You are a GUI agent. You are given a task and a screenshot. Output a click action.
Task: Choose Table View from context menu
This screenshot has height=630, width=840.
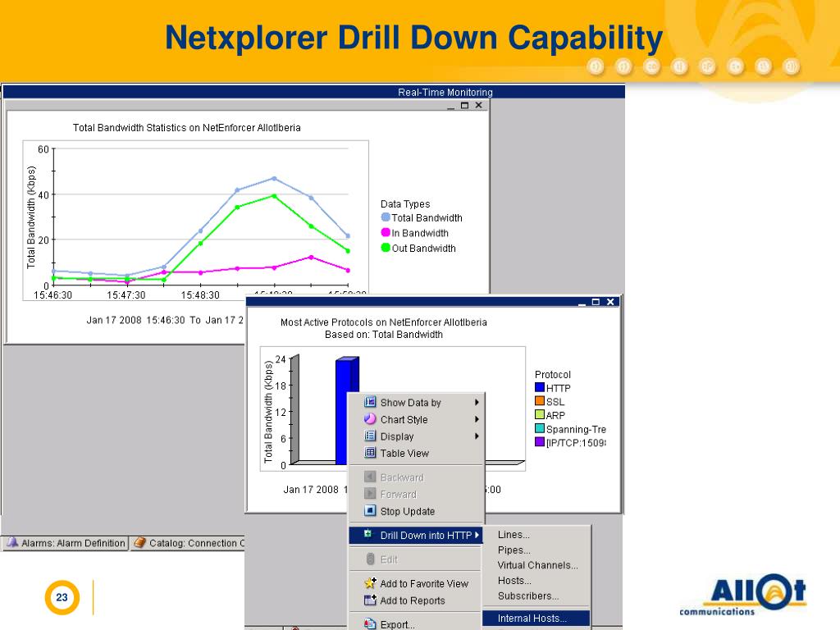coord(416,453)
